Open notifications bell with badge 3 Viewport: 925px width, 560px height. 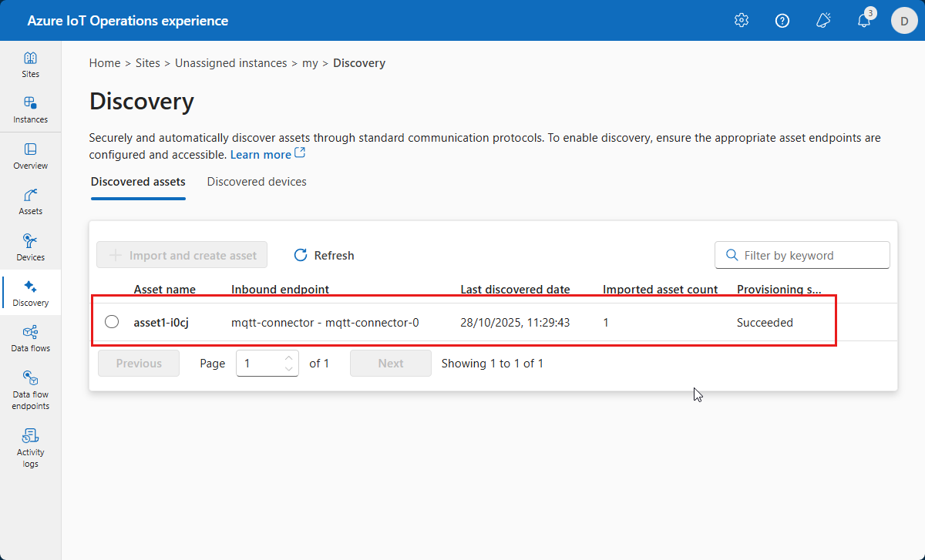[x=864, y=21]
